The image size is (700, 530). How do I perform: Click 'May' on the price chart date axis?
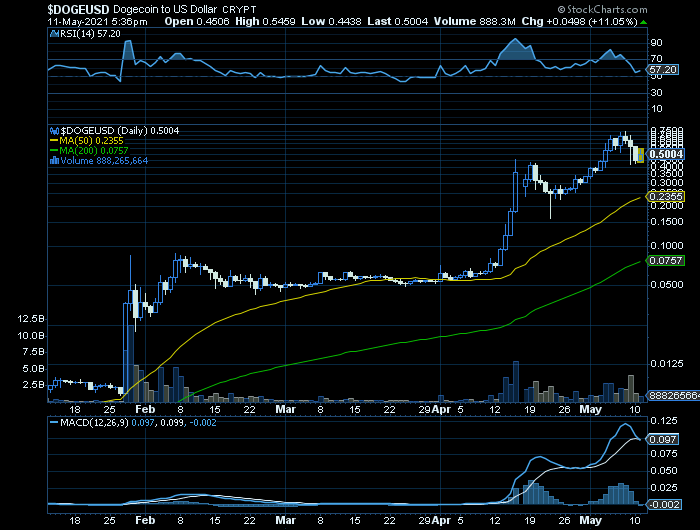590,409
